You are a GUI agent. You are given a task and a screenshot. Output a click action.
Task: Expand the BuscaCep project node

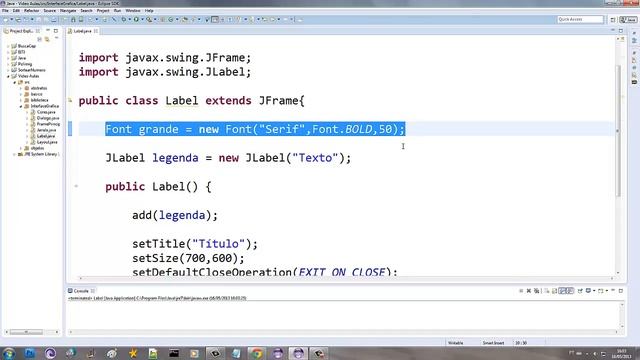8,46
